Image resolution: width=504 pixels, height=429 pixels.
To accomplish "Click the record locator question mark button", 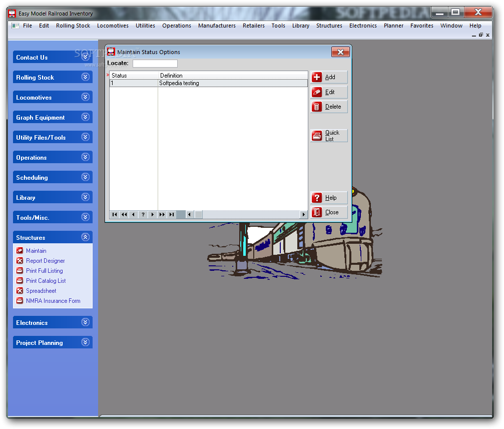I will 143,214.
